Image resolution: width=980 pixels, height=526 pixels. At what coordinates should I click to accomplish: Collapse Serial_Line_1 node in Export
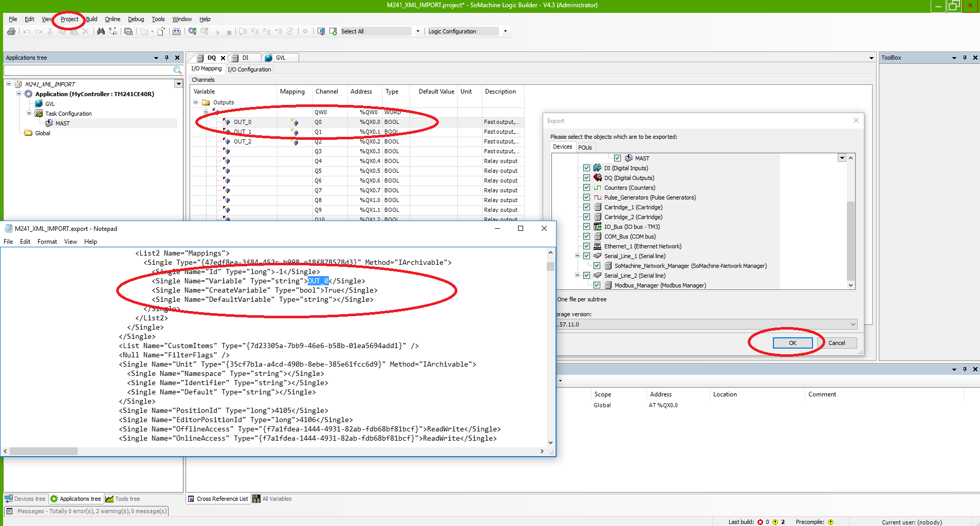577,256
